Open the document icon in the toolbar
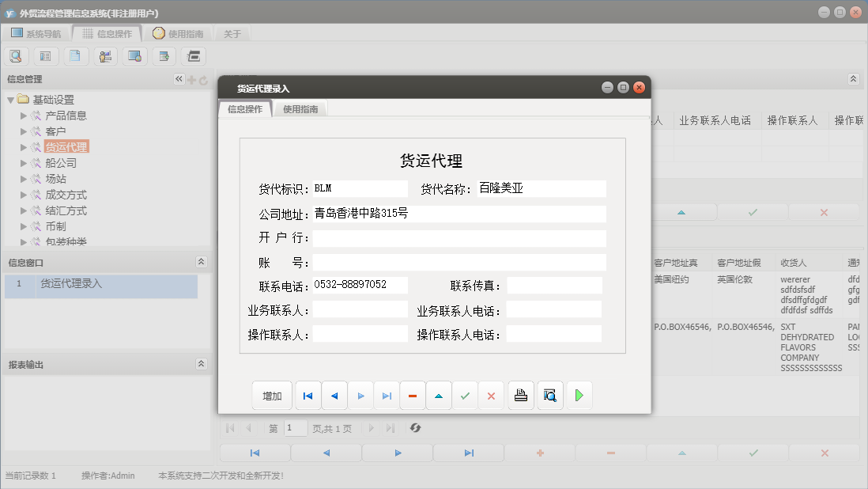The width and height of the screenshot is (868, 489). (75, 56)
